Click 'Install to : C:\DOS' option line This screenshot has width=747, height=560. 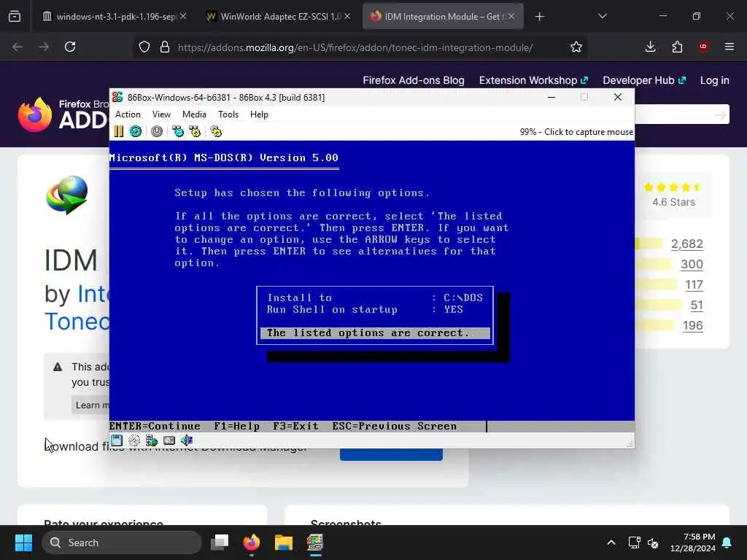tap(375, 297)
